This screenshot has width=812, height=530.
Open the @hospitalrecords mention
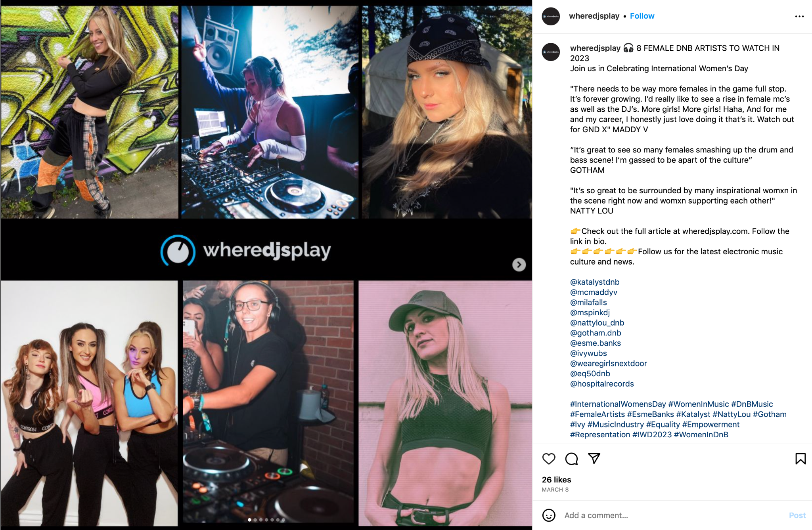click(602, 384)
